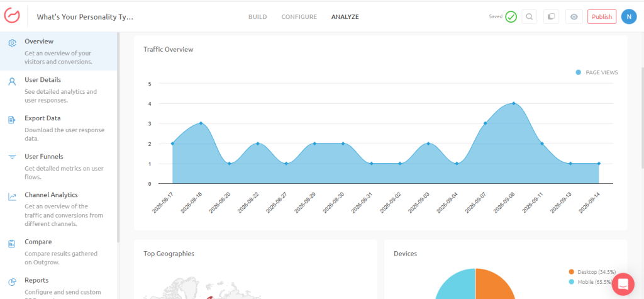The image size is (644, 299).
Task: Open the Overview sidebar section
Action: pyautogui.click(x=58, y=52)
